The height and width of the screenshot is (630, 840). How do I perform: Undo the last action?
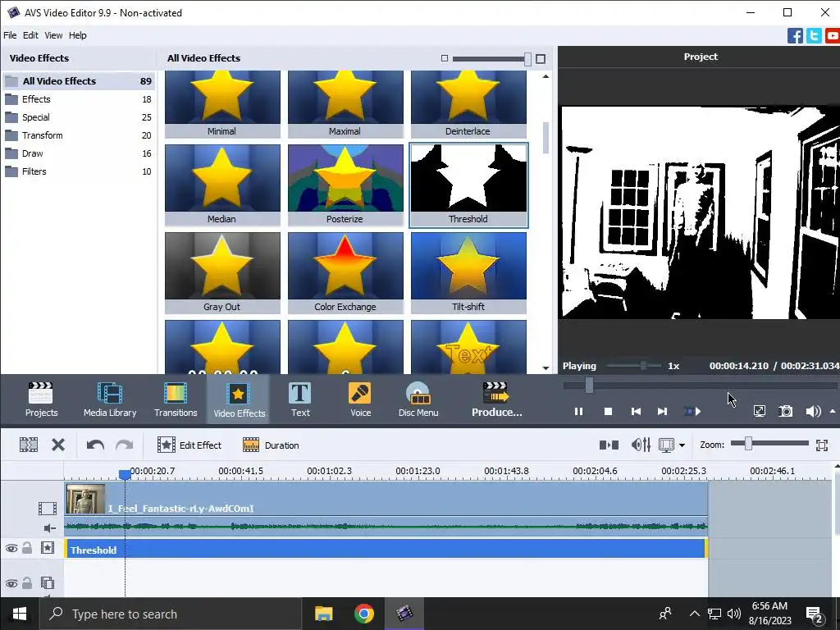(x=95, y=445)
